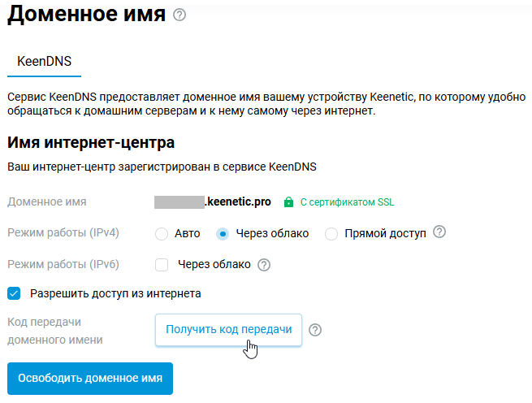
Task: Click the Код передачи доменного имени label
Action: (55, 330)
